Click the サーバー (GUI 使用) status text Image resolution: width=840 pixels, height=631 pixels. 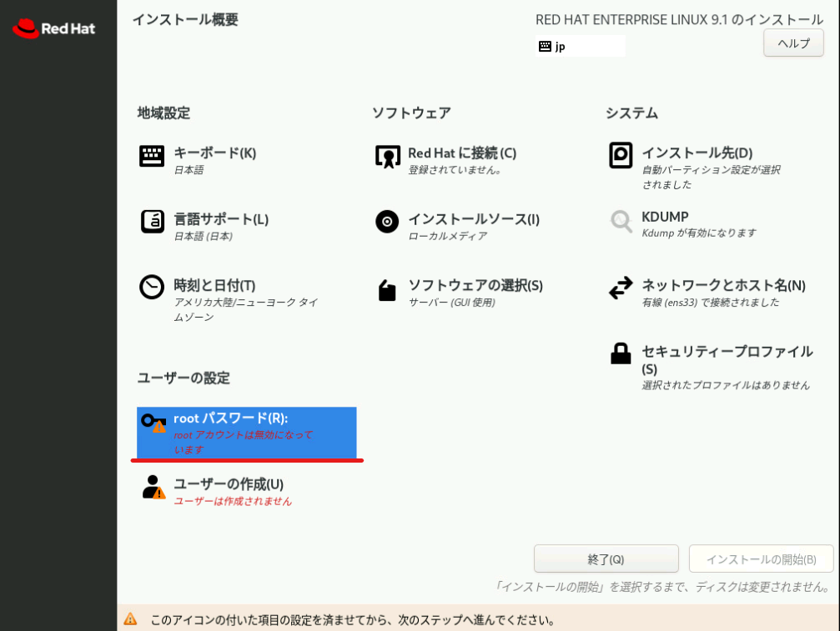tap(452, 303)
